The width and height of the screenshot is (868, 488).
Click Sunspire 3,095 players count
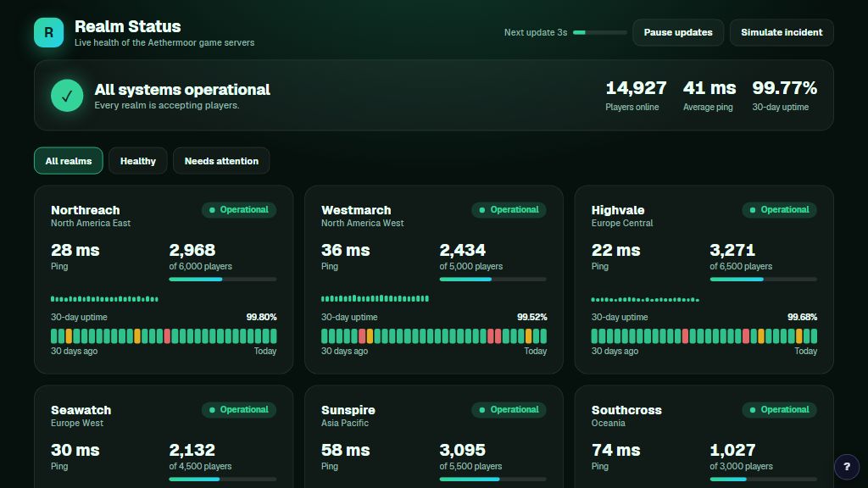coord(462,450)
